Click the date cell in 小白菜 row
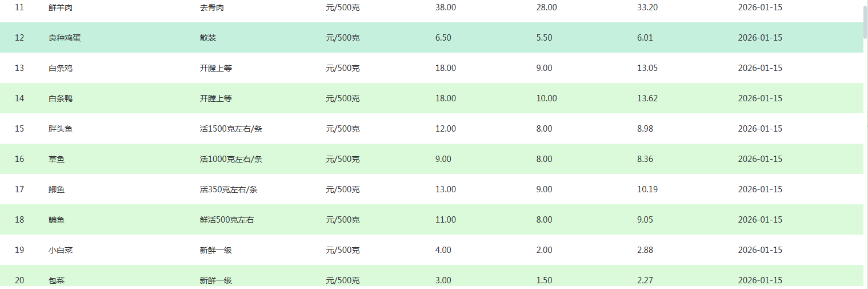Screen dimensions: 868x289 [x=760, y=250]
